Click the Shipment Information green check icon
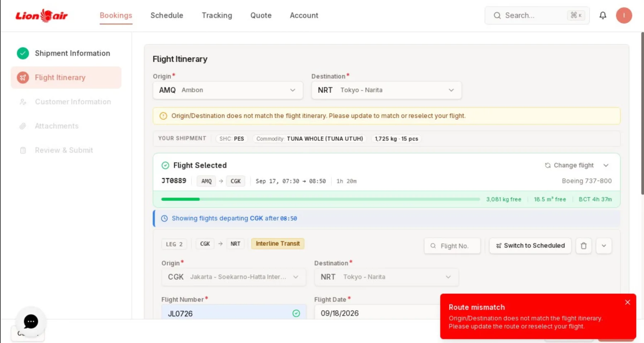Screen dimensions: 644x343 pos(23,53)
